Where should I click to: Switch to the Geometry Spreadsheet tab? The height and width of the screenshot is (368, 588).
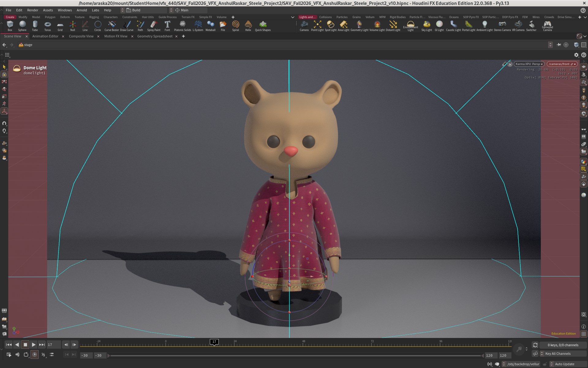coord(155,36)
